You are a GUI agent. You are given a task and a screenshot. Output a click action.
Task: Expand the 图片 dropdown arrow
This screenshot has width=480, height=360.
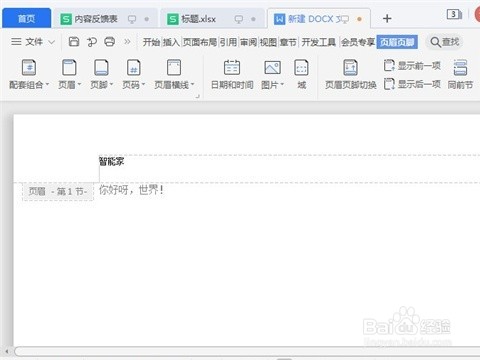point(282,84)
